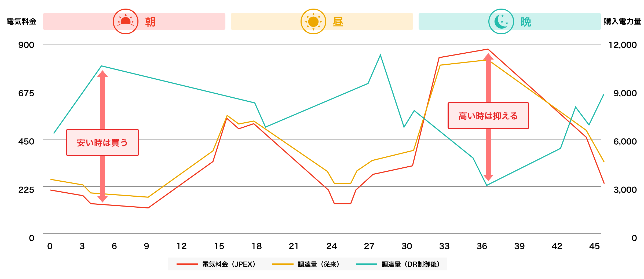This screenshot has height=279, width=644.
Task: Click the 24 tick on the x-axis
Action: coord(332,246)
